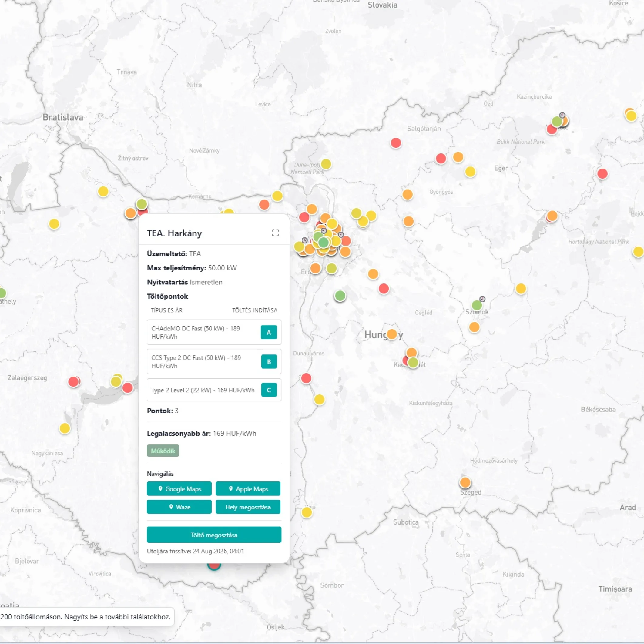
Task: Click the yellow charger marker left of Eger
Action: click(470, 172)
